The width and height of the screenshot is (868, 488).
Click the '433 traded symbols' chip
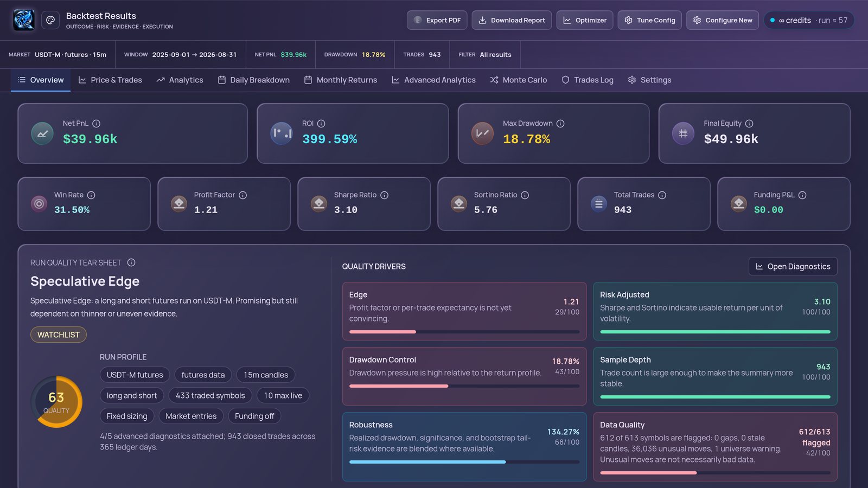point(210,395)
